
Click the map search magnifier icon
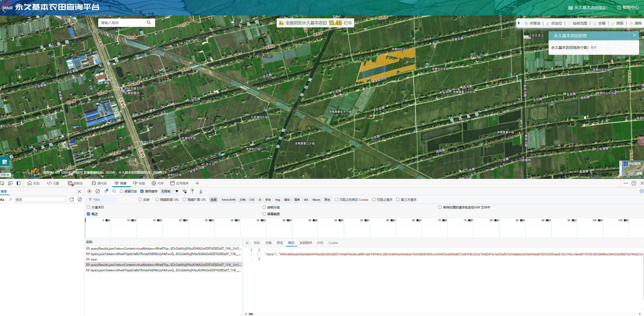coord(149,23)
